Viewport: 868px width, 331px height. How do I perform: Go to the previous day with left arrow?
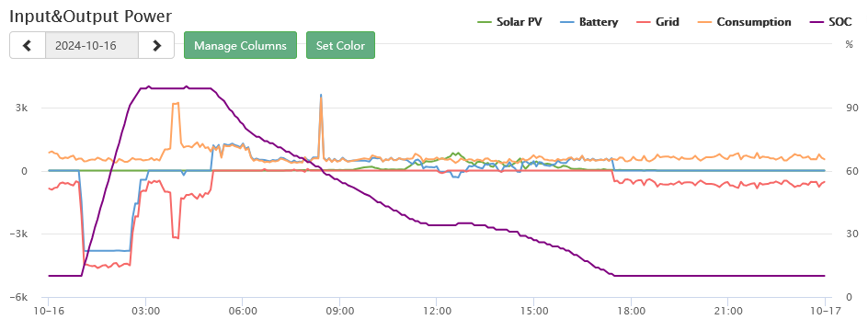[x=28, y=45]
